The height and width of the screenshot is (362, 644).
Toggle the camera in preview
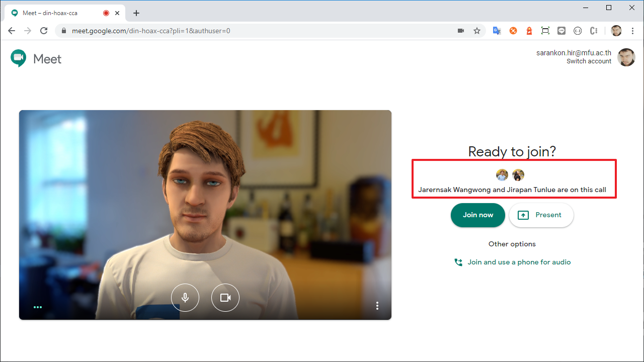click(225, 298)
